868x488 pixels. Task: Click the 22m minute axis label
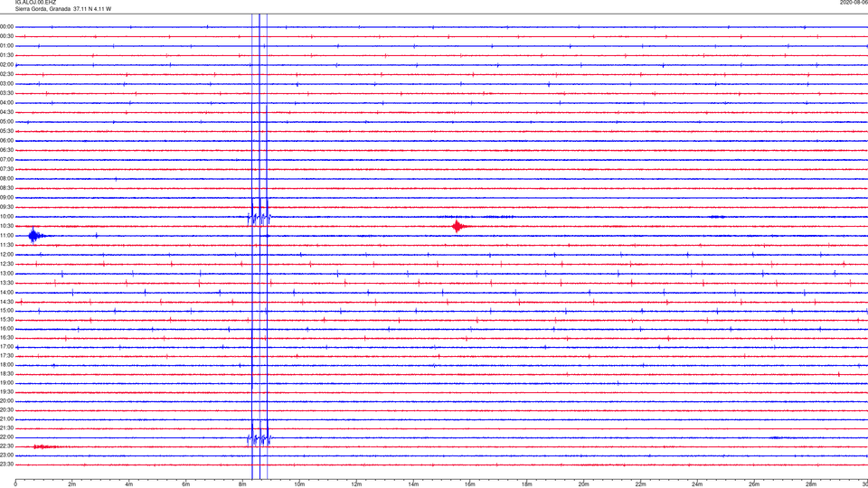(x=640, y=484)
